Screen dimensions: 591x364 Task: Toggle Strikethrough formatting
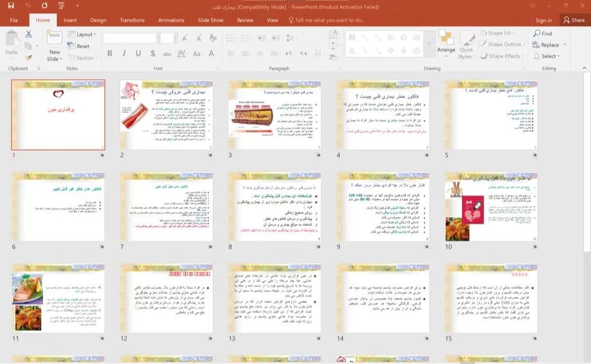[167, 54]
